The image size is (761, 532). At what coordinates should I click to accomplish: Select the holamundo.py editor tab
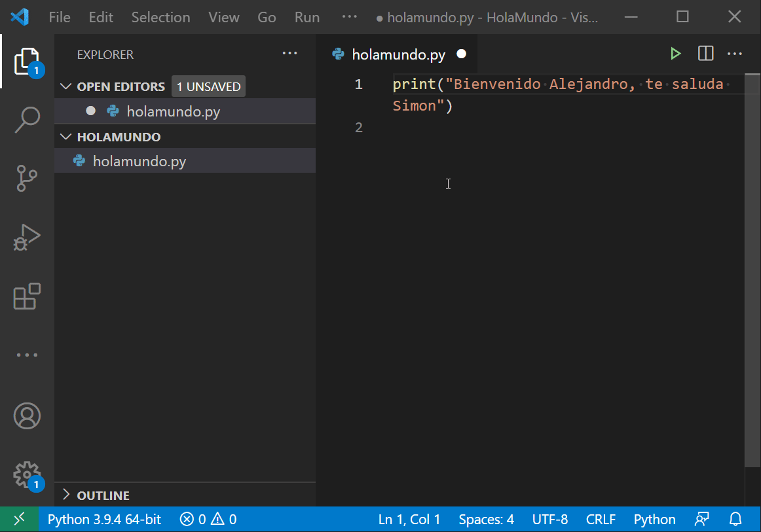tap(397, 54)
